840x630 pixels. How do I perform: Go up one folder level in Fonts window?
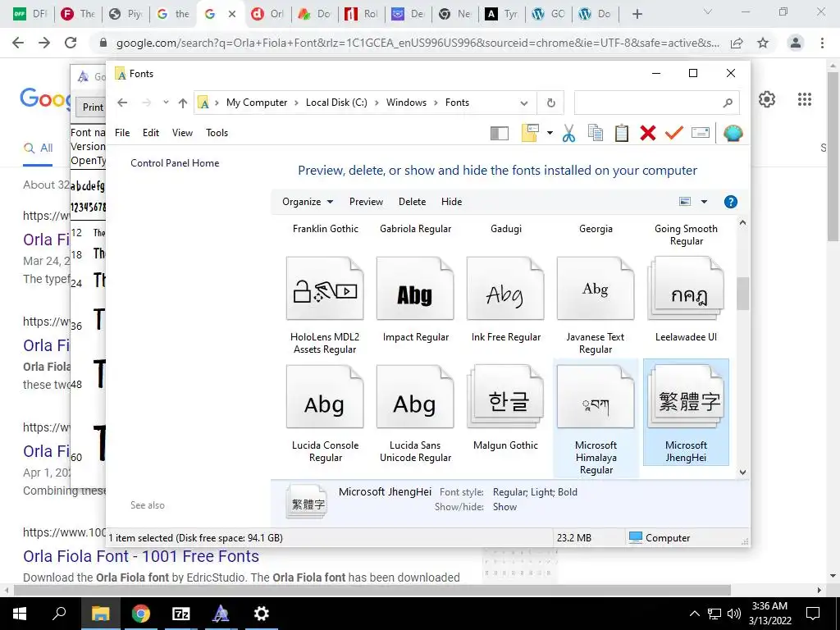(x=183, y=103)
